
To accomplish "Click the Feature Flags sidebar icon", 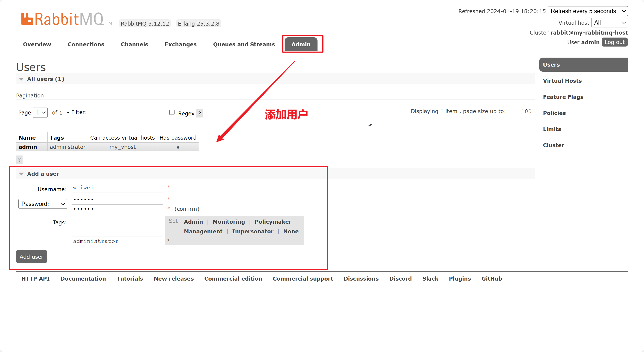I will 564,97.
